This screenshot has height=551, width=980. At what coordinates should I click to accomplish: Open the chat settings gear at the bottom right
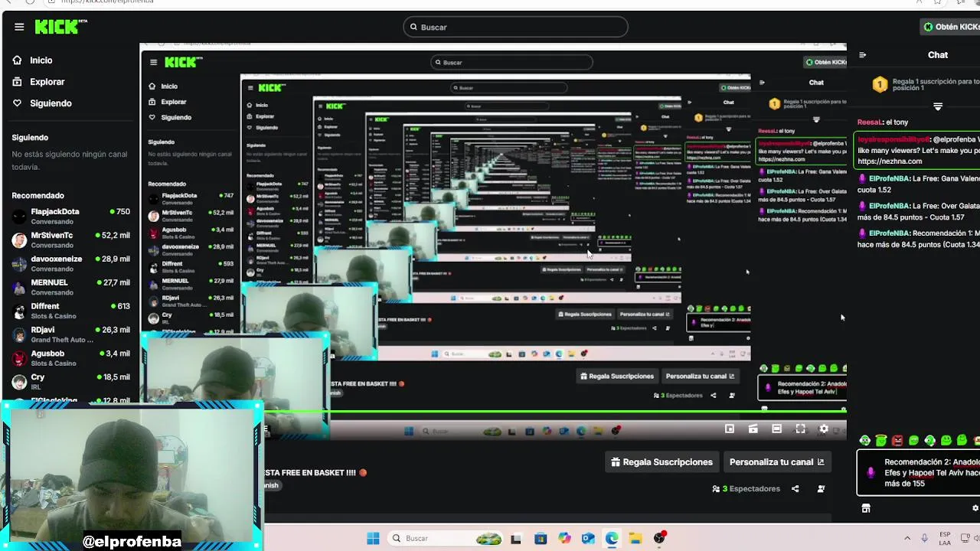point(975,508)
